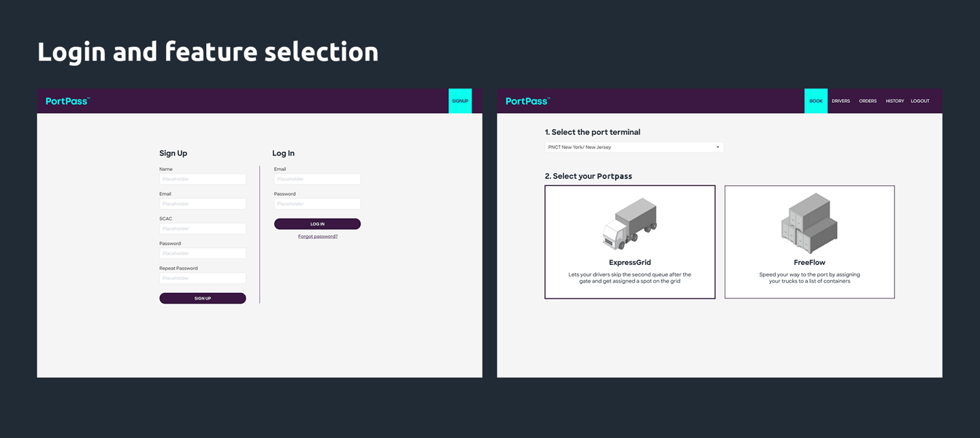Click the SIGN UP button

click(203, 298)
